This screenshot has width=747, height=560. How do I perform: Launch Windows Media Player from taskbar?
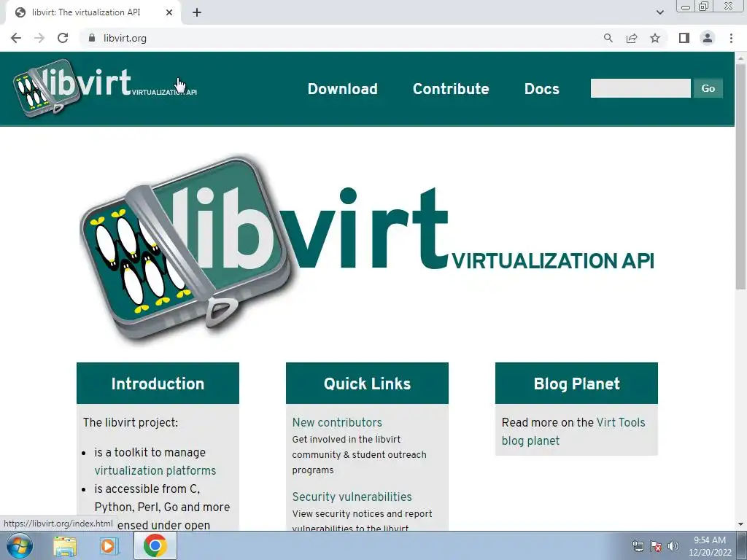[109, 545]
